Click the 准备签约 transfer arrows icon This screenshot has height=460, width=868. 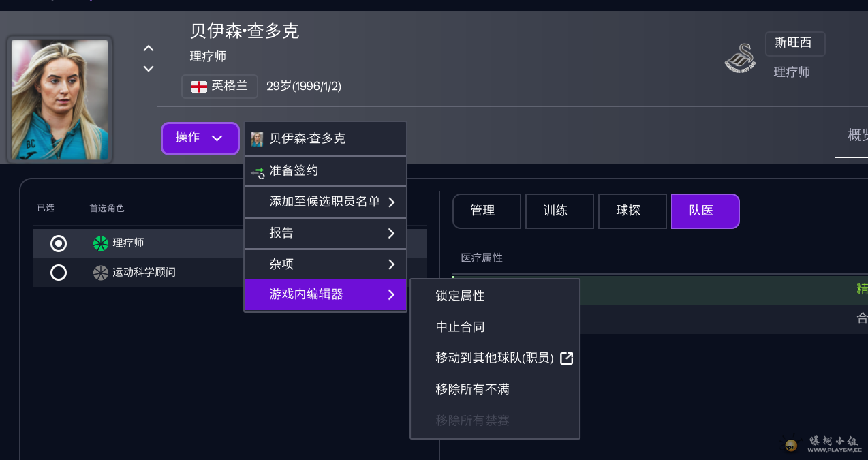(x=258, y=172)
